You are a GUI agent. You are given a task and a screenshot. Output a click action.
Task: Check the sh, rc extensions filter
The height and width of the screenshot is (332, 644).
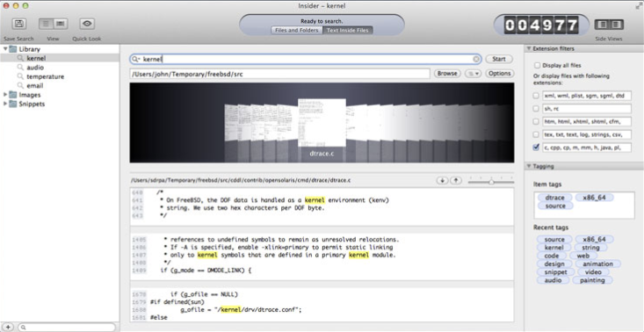(x=537, y=109)
